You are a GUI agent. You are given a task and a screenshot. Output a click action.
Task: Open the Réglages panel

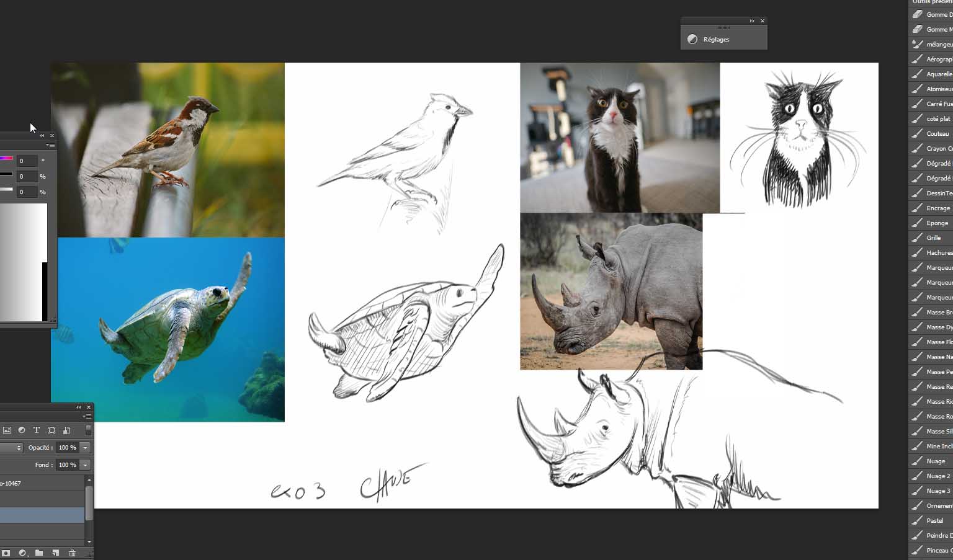click(x=716, y=39)
